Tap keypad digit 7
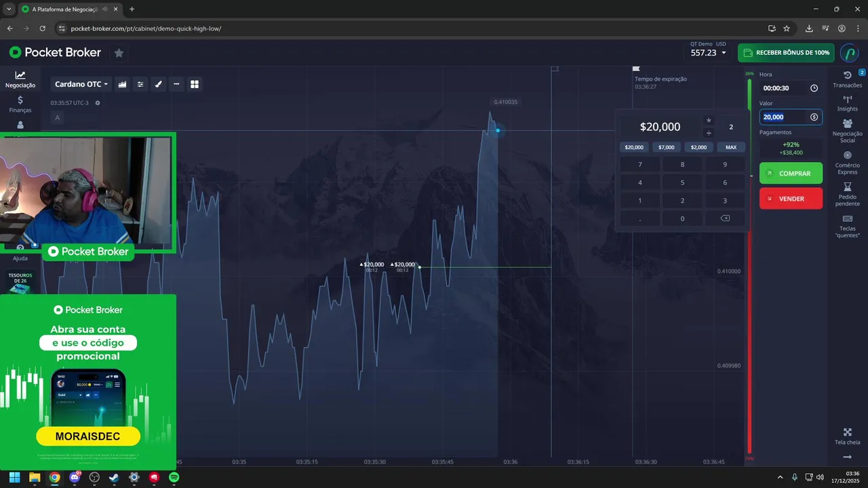The height and width of the screenshot is (488, 868). click(x=640, y=165)
